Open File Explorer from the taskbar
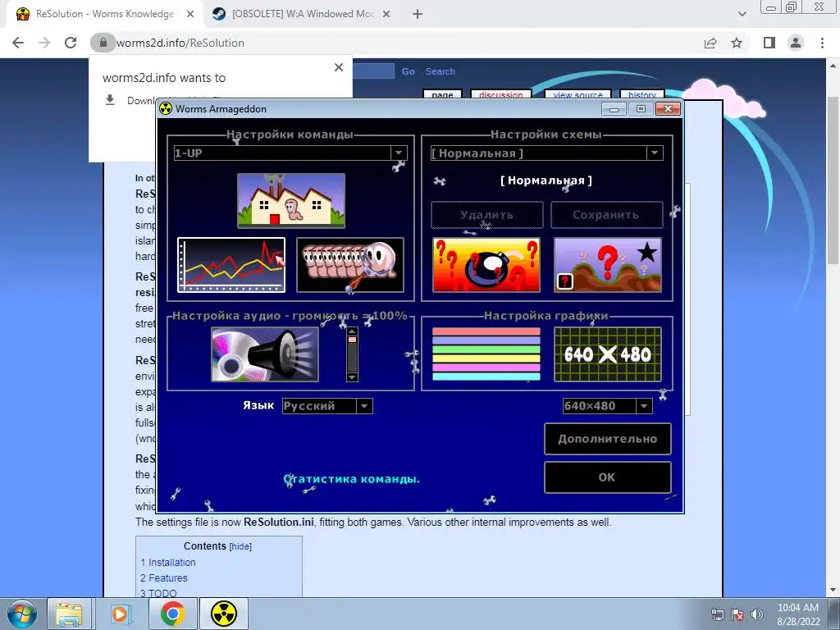This screenshot has height=630, width=840. [x=69, y=614]
